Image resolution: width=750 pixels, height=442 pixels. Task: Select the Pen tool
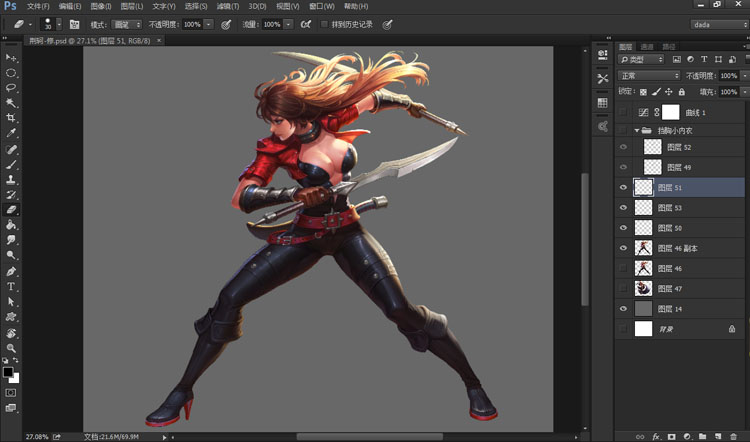click(x=11, y=272)
